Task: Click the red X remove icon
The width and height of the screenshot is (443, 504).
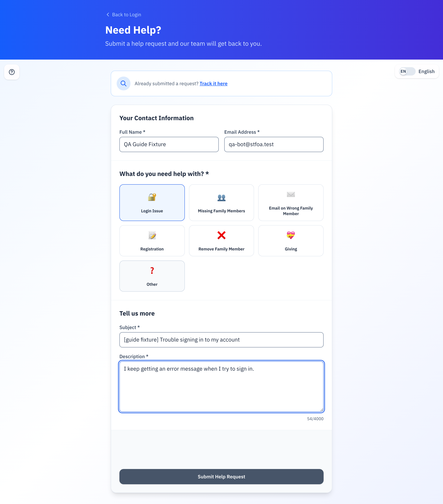Action: tap(221, 235)
